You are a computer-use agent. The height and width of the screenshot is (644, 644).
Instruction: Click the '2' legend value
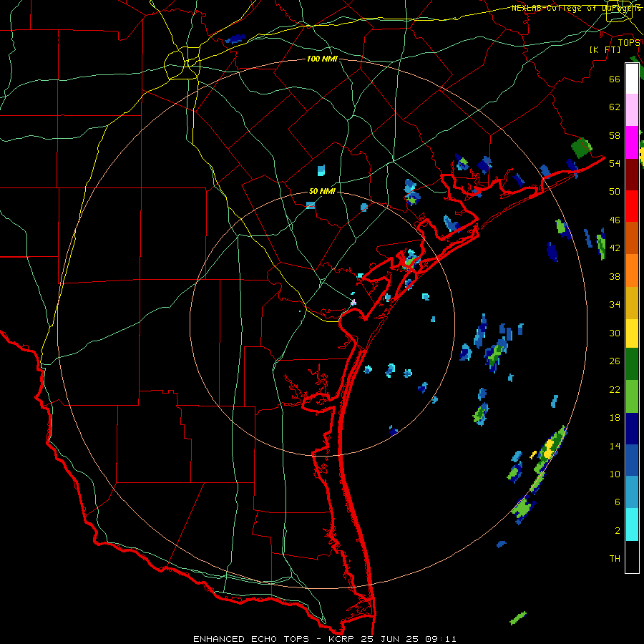[x=618, y=531]
